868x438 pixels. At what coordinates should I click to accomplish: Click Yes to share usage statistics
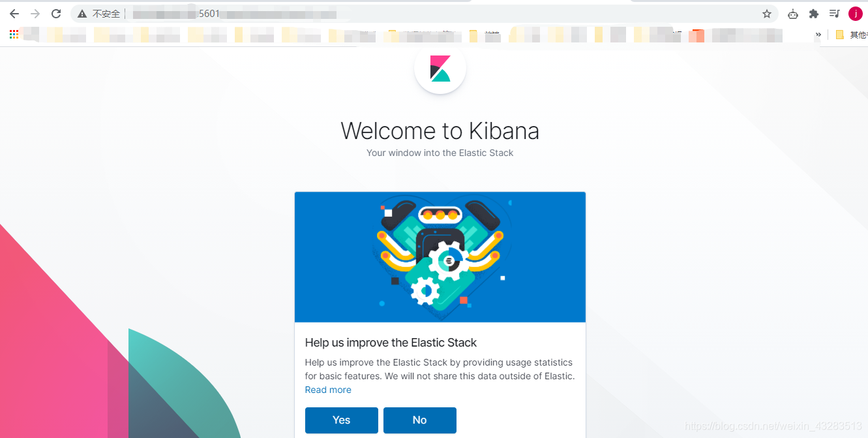[342, 420]
